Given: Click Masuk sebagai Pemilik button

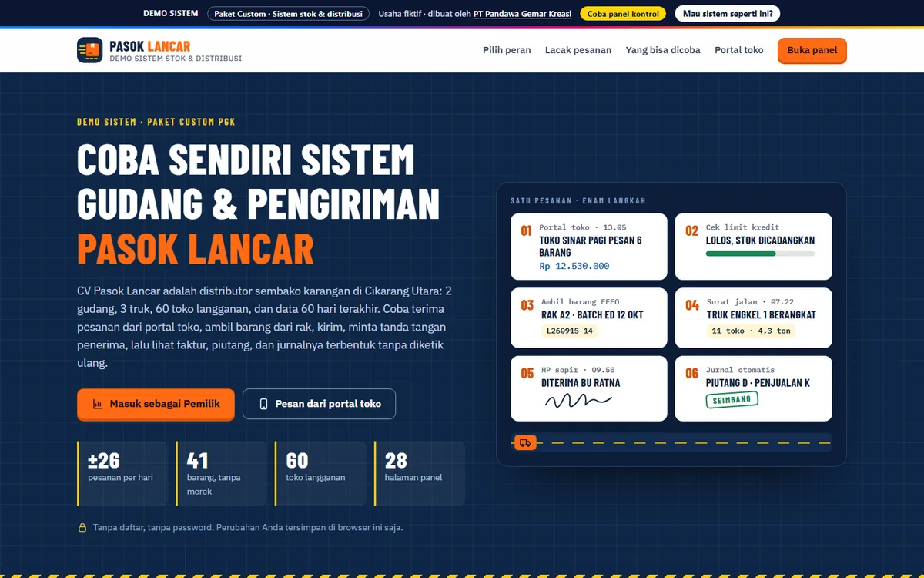Looking at the screenshot, I should pos(156,404).
